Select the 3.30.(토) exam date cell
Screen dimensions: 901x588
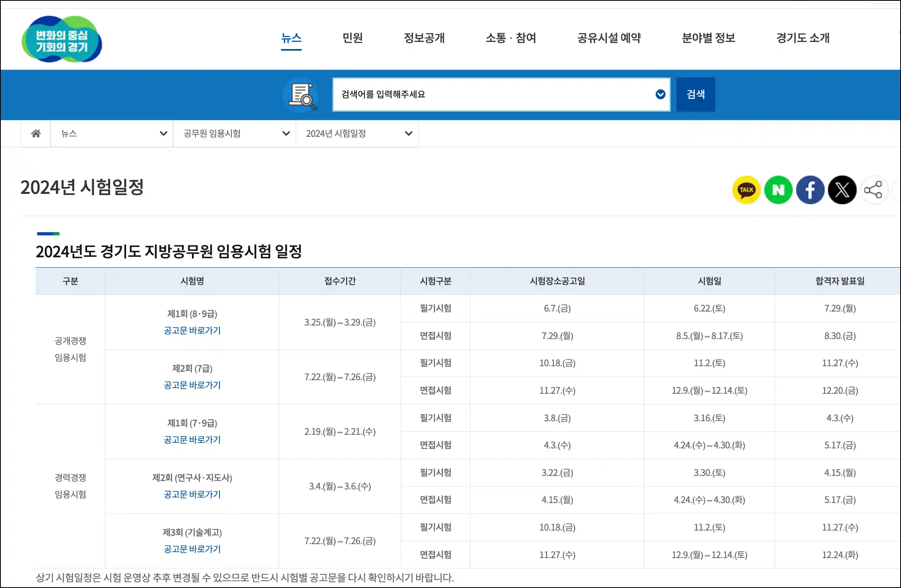pos(709,473)
